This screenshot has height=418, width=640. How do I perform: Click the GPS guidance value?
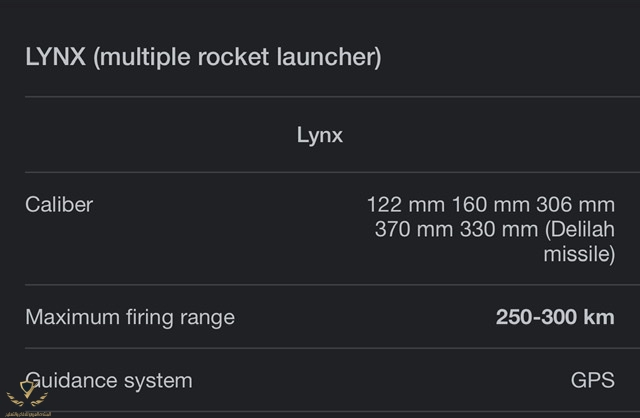point(592,381)
